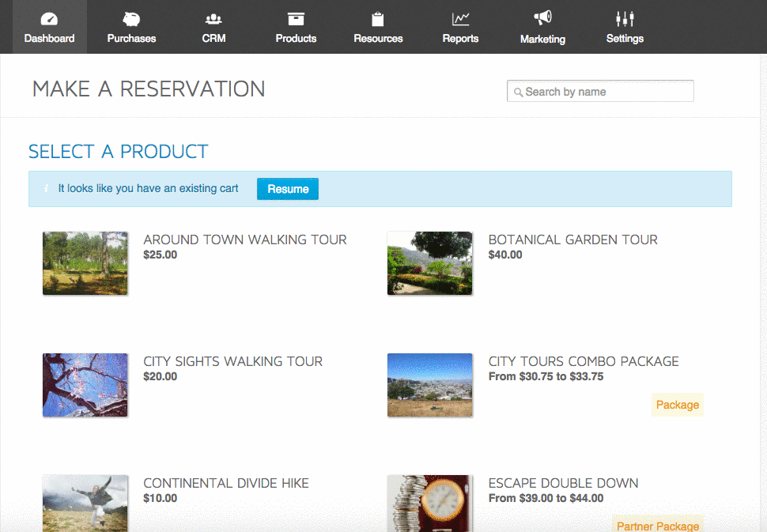Open the Products box icon
Viewport: 767px width, 532px height.
click(x=296, y=19)
